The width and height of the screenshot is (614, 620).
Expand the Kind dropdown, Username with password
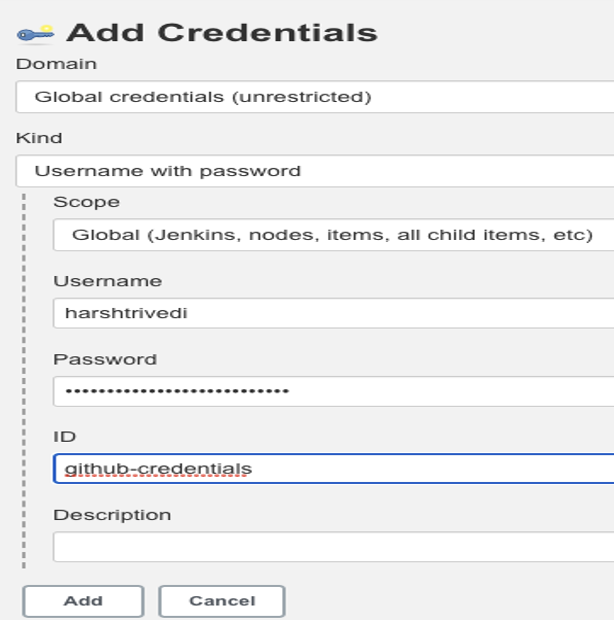click(315, 171)
